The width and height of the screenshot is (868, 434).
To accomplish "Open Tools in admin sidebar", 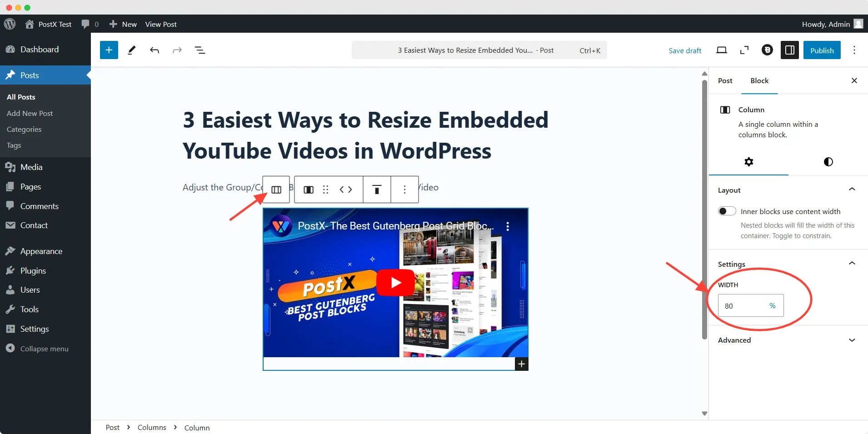I will pos(45,309).
